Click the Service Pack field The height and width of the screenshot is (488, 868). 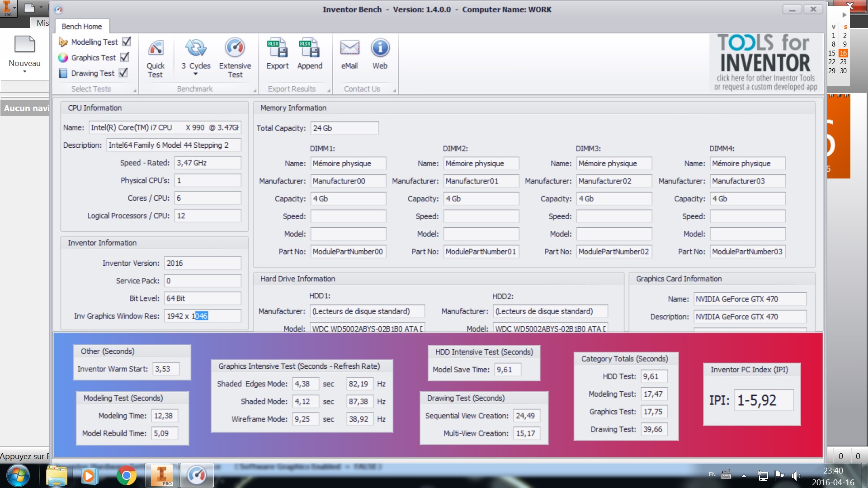tap(203, 281)
